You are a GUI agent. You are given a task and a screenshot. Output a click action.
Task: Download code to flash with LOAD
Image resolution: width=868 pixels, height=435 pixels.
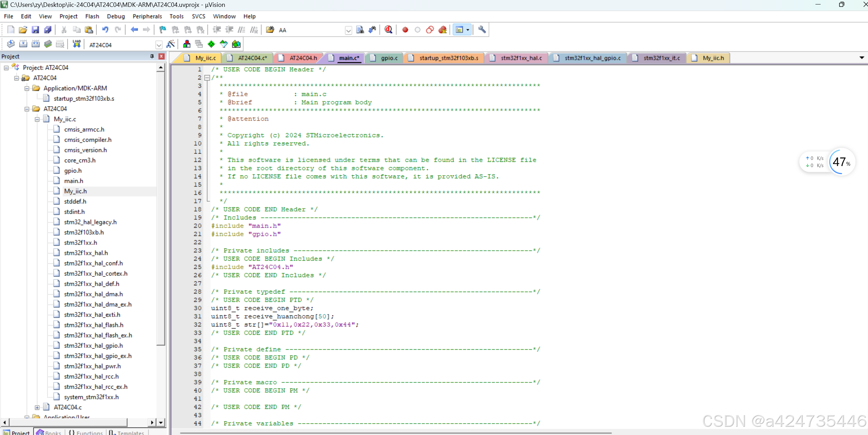coord(76,44)
